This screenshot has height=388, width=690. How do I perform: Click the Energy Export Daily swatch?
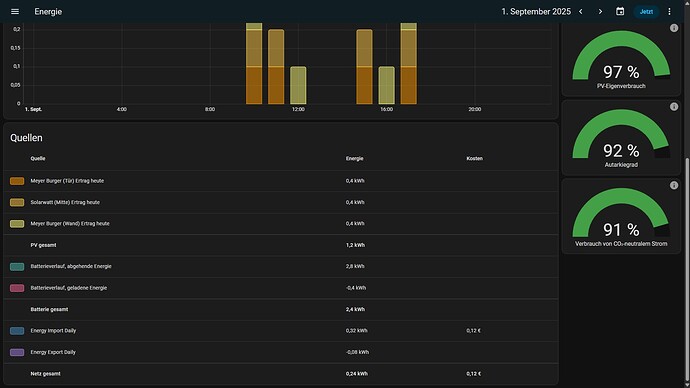pyautogui.click(x=17, y=352)
